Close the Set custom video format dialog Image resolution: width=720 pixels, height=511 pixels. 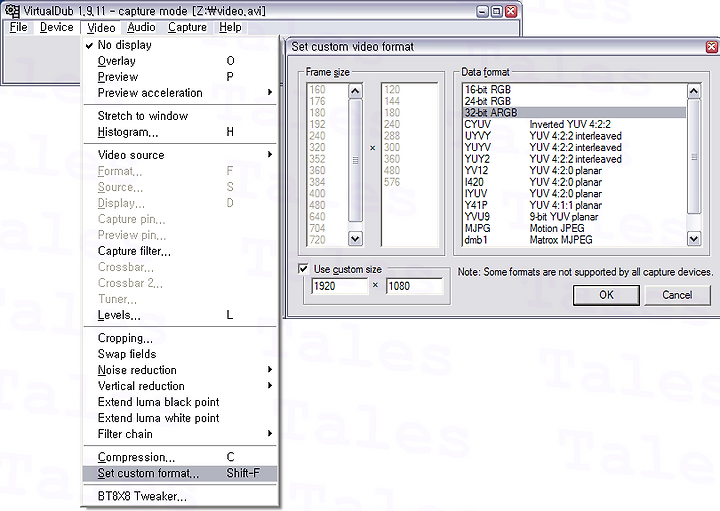pyautogui.click(x=711, y=46)
